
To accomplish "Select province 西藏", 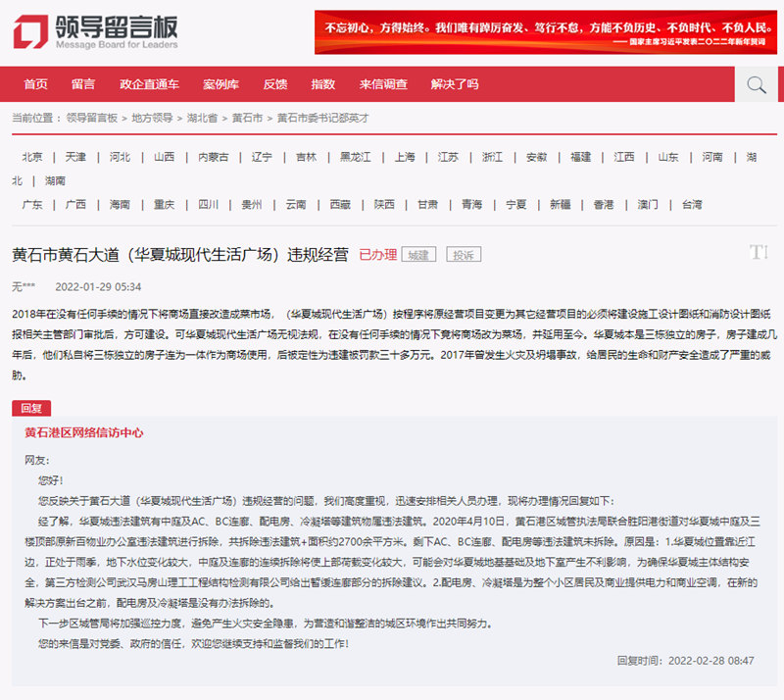I will pos(340,205).
